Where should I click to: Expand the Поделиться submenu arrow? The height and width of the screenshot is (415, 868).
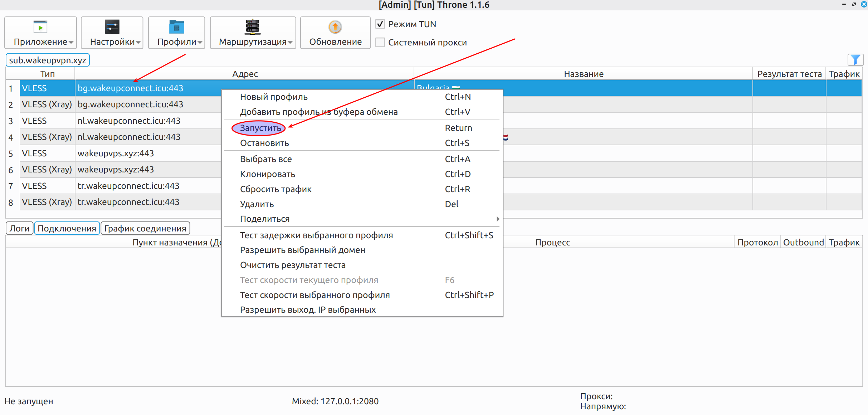(x=498, y=219)
